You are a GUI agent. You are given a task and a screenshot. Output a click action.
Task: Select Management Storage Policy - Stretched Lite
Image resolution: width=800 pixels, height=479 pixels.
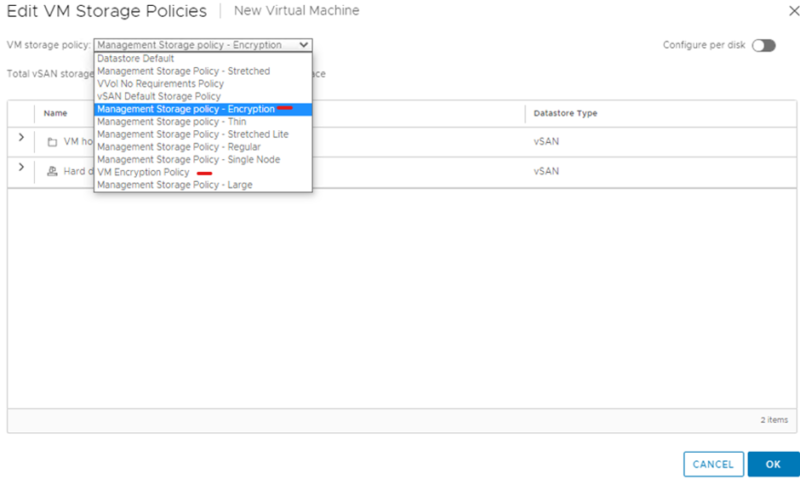pyautogui.click(x=192, y=134)
